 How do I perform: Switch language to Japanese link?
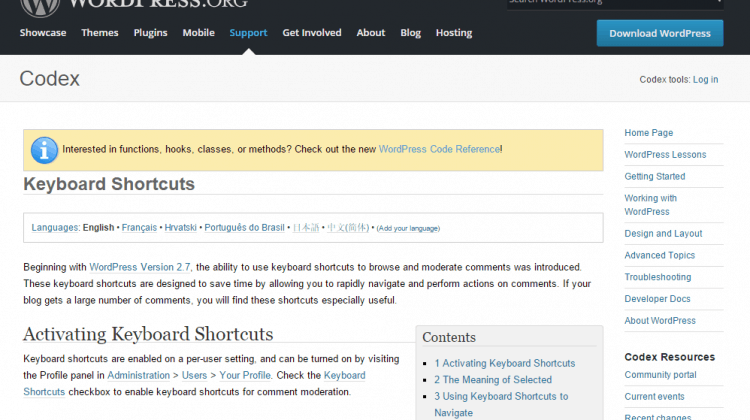coord(306,227)
